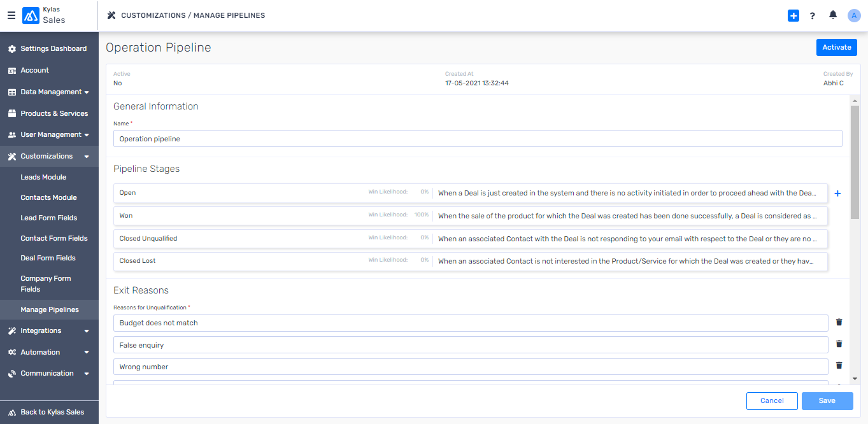This screenshot has width=868, height=424.
Task: Delete the 'False enquiry' reason
Action: pos(839,344)
